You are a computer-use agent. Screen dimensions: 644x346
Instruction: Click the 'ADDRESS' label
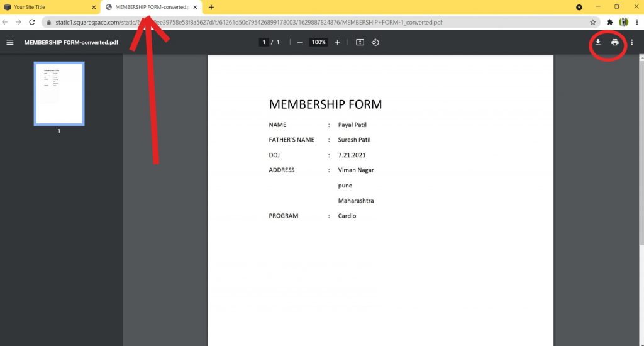click(282, 170)
